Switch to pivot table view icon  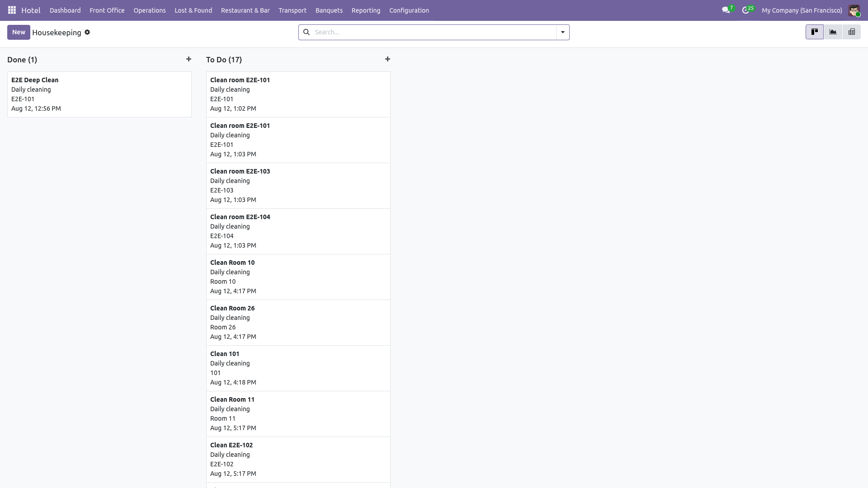852,32
